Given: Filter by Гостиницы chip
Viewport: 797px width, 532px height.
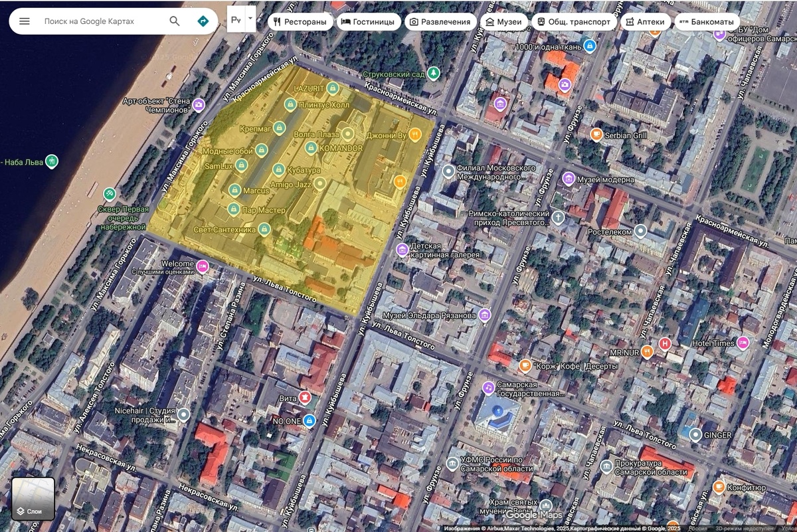Looking at the screenshot, I should click(367, 21).
